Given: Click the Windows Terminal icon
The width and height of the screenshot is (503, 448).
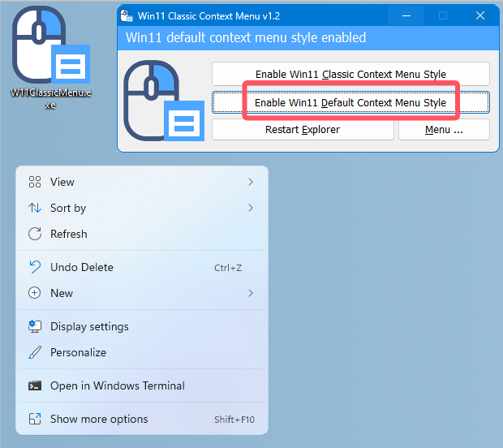Looking at the screenshot, I should (x=35, y=386).
